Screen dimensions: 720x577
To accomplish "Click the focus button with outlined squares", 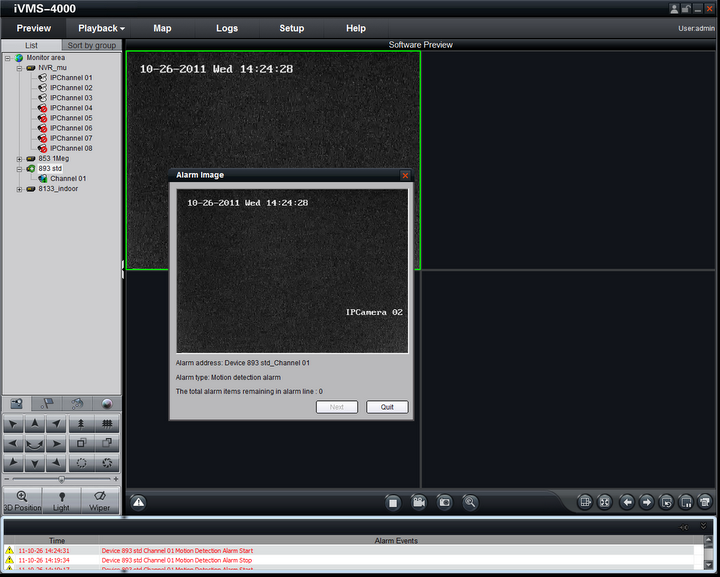I will tap(81, 443).
